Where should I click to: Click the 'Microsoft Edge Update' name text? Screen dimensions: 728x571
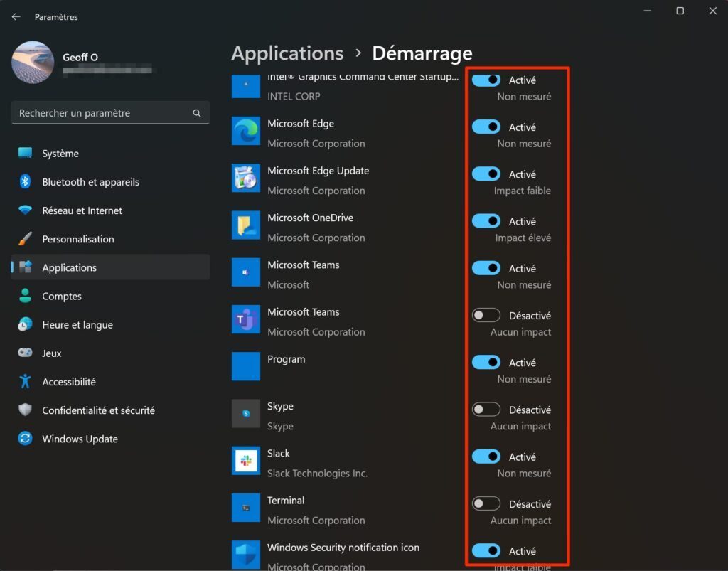[318, 171]
